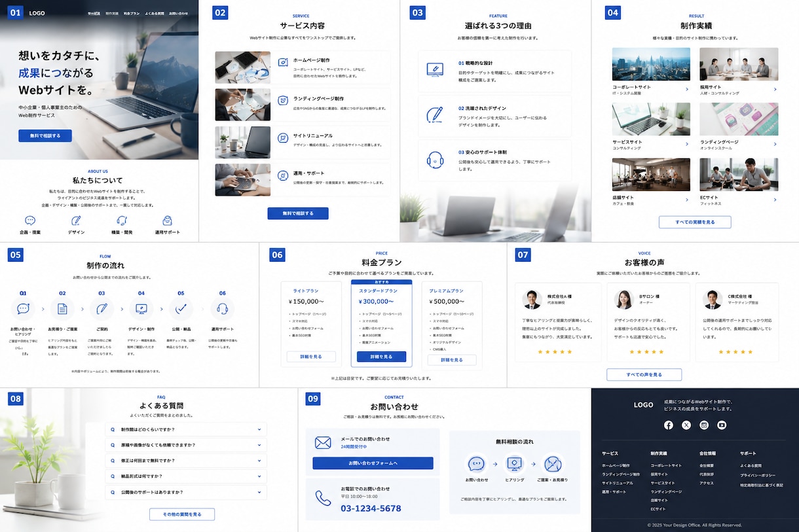799x532 pixels.
Task: Open お問い合わせ in the header navigation
Action: click(x=178, y=13)
